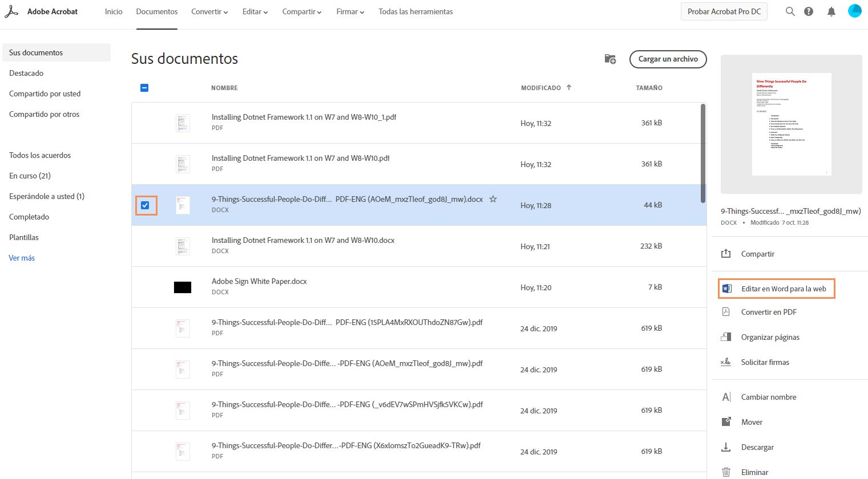868x479 pixels.
Task: Open Esperándole a usted (1)
Action: point(47,196)
